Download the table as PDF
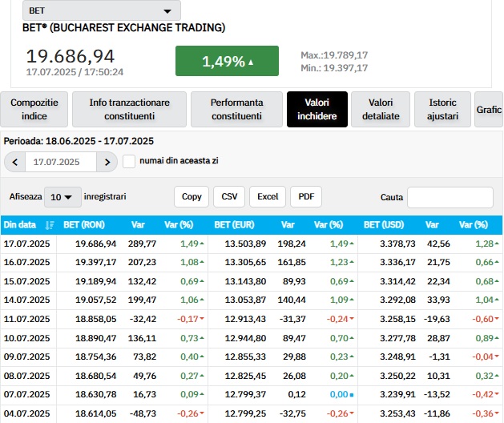 [x=305, y=197]
